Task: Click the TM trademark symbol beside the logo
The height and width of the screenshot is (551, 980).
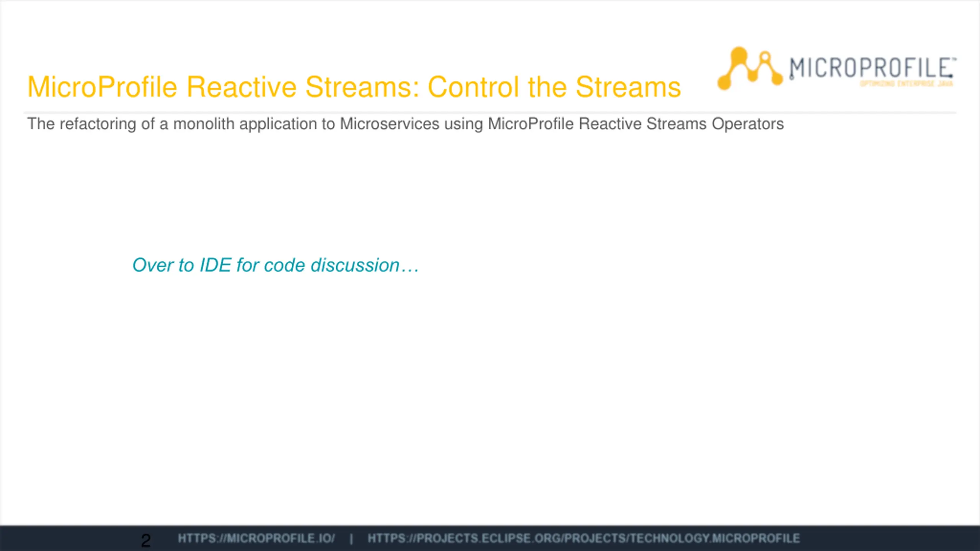Action: [955, 59]
